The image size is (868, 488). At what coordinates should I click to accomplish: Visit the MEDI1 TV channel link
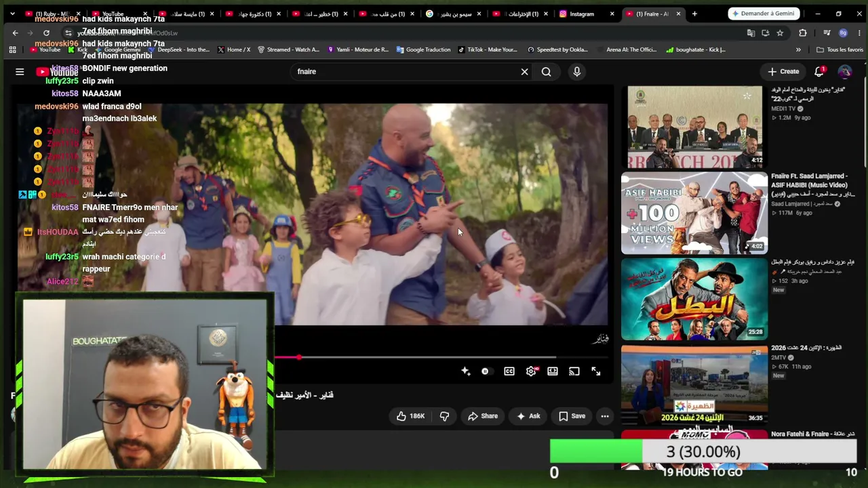point(783,108)
